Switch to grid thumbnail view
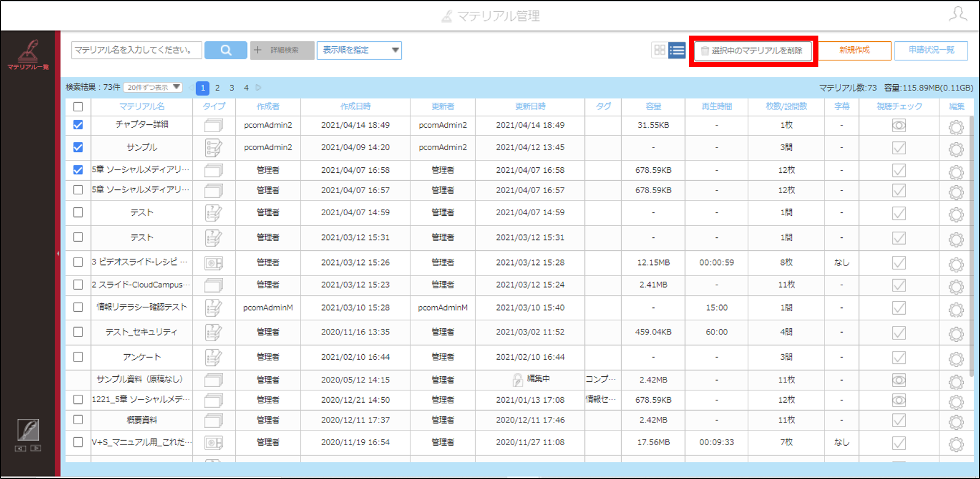The width and height of the screenshot is (980, 479). coord(660,50)
